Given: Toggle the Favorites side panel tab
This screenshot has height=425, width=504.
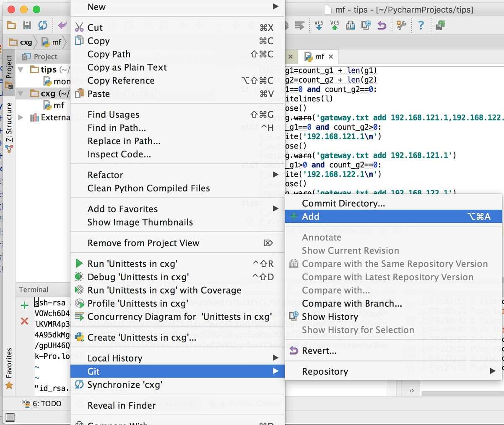Looking at the screenshot, I should [x=9, y=363].
